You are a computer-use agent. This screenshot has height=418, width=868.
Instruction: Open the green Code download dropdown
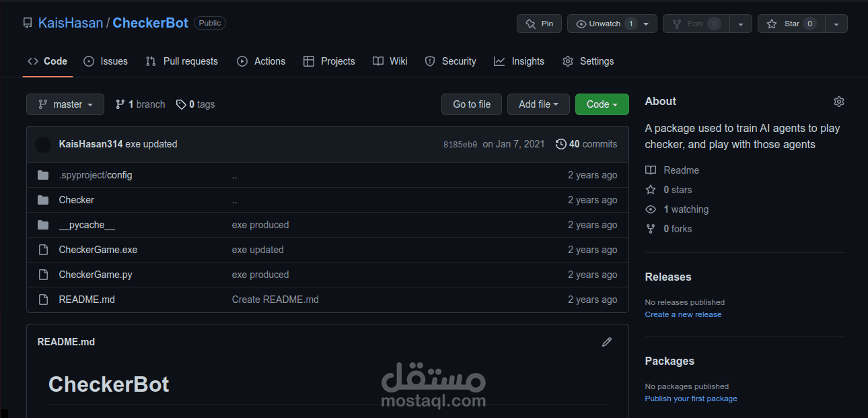[602, 104]
